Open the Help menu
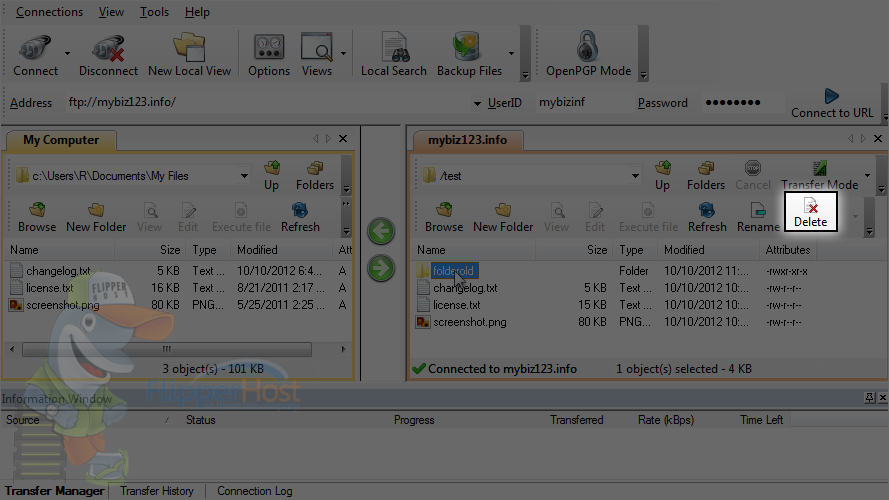 pos(197,12)
